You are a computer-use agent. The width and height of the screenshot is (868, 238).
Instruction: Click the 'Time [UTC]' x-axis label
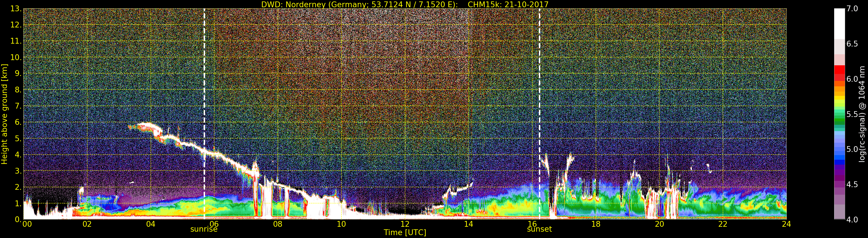pos(405,233)
